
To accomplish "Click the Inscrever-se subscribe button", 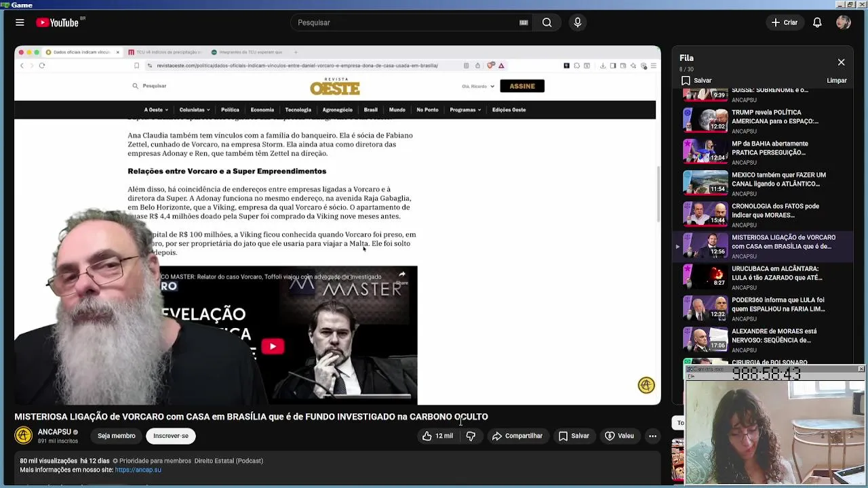I will [171, 436].
